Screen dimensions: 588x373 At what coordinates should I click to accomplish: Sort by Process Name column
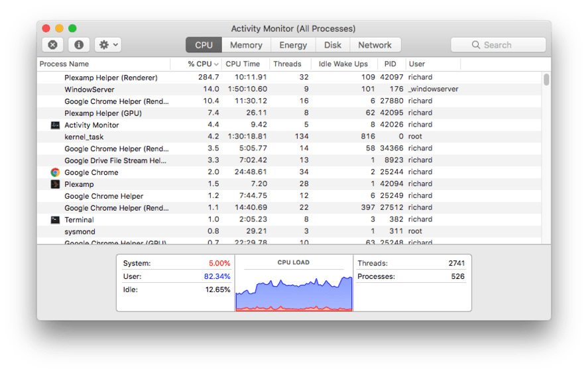coord(103,64)
